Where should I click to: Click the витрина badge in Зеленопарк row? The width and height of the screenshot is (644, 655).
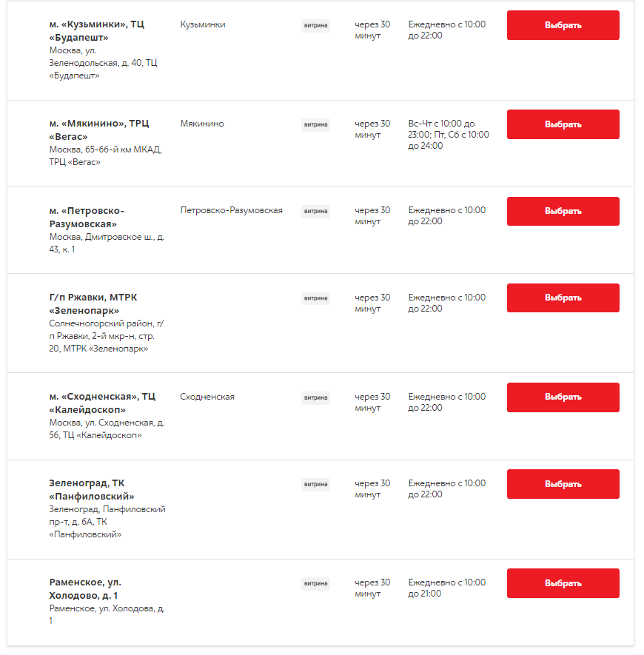pos(315,298)
